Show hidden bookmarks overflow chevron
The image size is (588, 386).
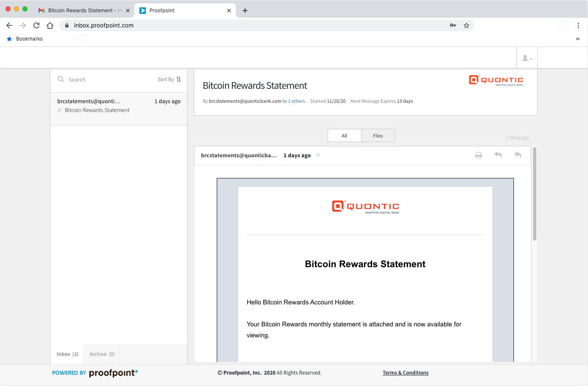[x=578, y=39]
